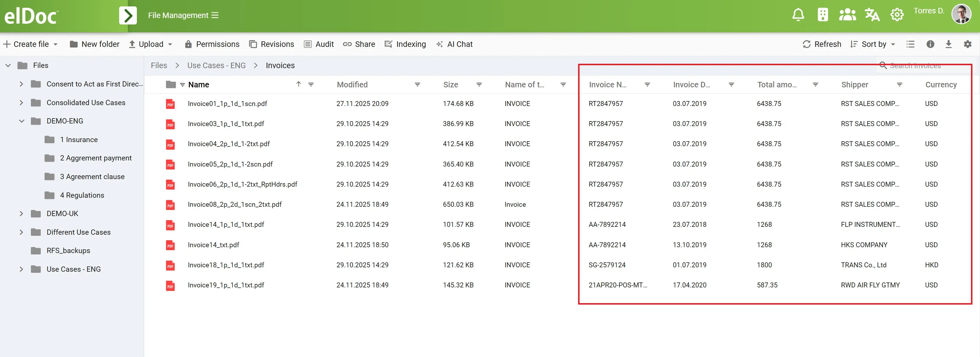980x357 pixels.
Task: Expand Use Cases - ENG tree folder
Action: [x=21, y=269]
